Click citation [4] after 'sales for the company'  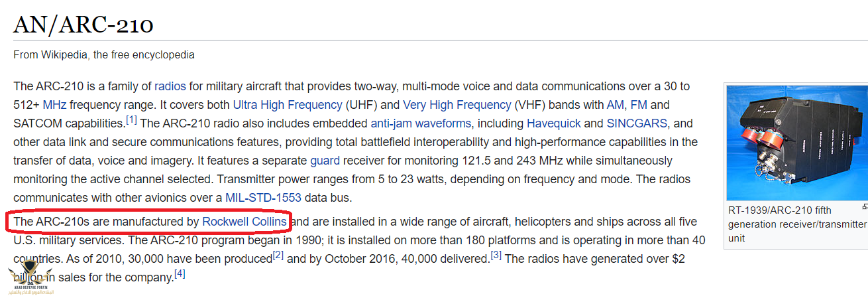coord(180,273)
